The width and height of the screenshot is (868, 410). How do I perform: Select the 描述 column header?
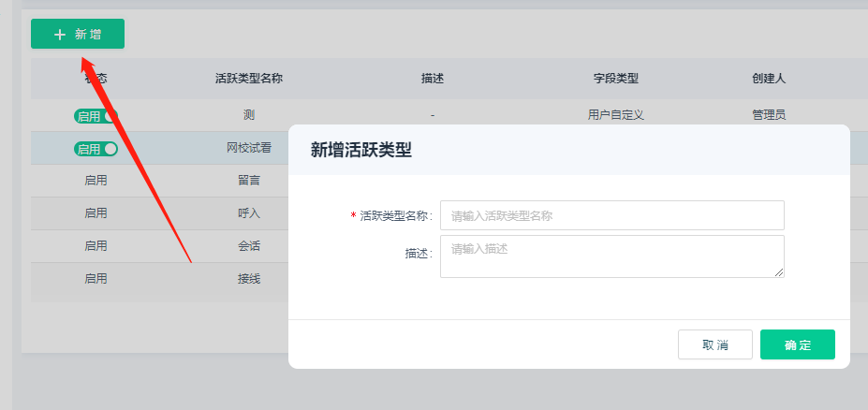click(x=432, y=79)
